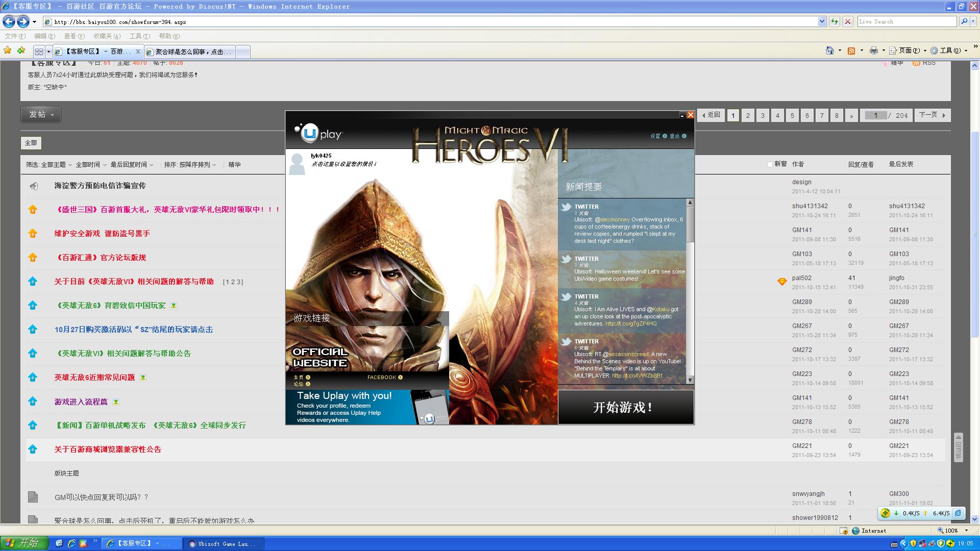The image size is (980, 551).
Task: Click the Refresh page icon
Action: [x=835, y=21]
